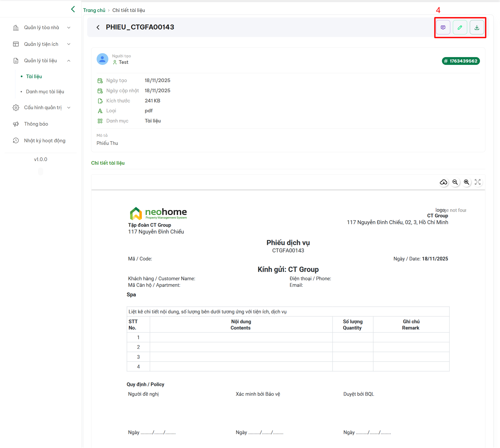Open Danh mục tài liệu submenu item
This screenshot has width=500, height=448.
pos(45,92)
